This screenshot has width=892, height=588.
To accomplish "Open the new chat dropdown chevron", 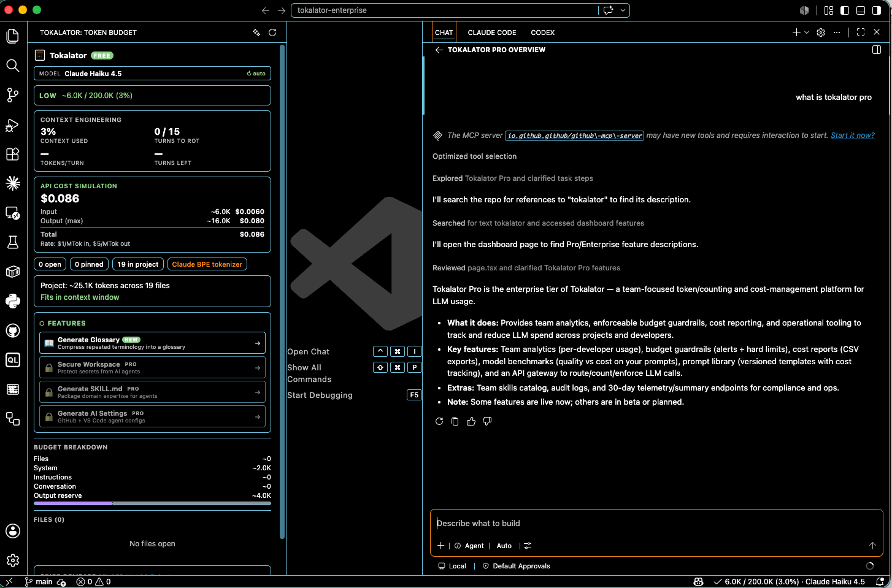I will coord(807,32).
